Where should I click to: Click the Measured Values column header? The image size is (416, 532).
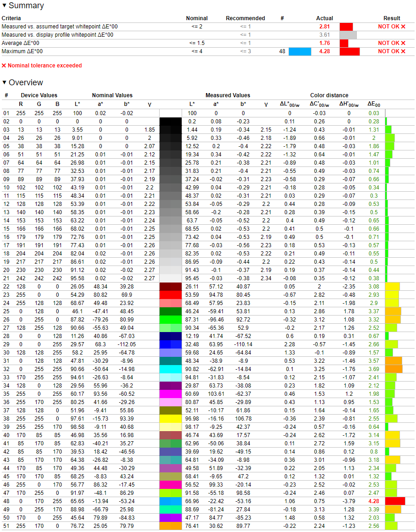tap(227, 95)
